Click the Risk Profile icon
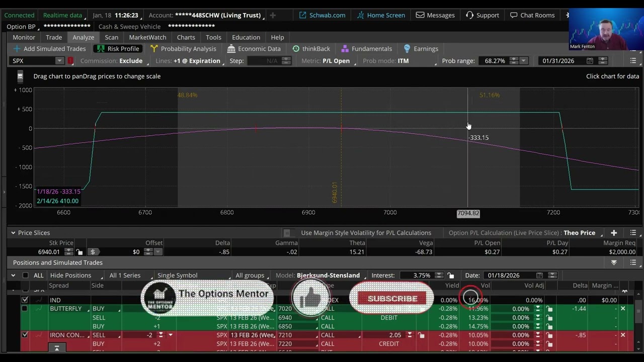The height and width of the screenshot is (362, 644). point(101,49)
